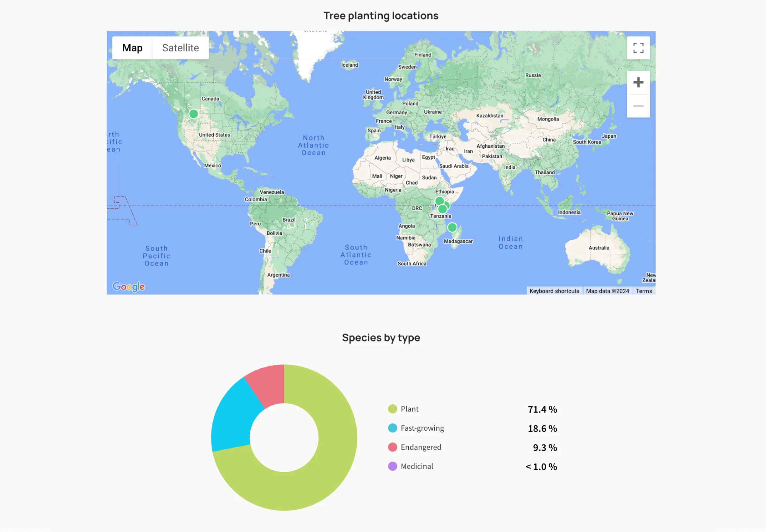Click the Tanzania planting marker
The image size is (766, 532).
coord(442,210)
